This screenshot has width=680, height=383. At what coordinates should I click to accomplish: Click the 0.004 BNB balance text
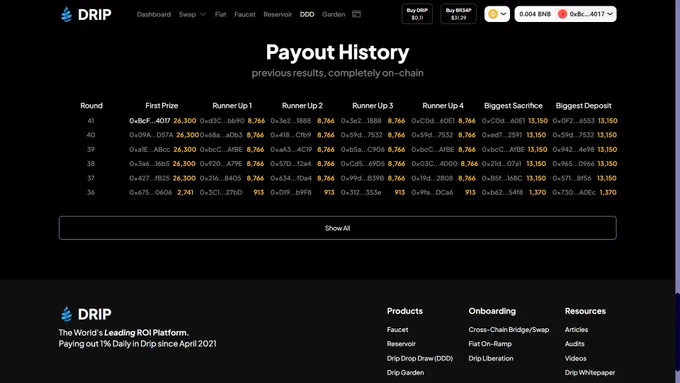coord(535,14)
